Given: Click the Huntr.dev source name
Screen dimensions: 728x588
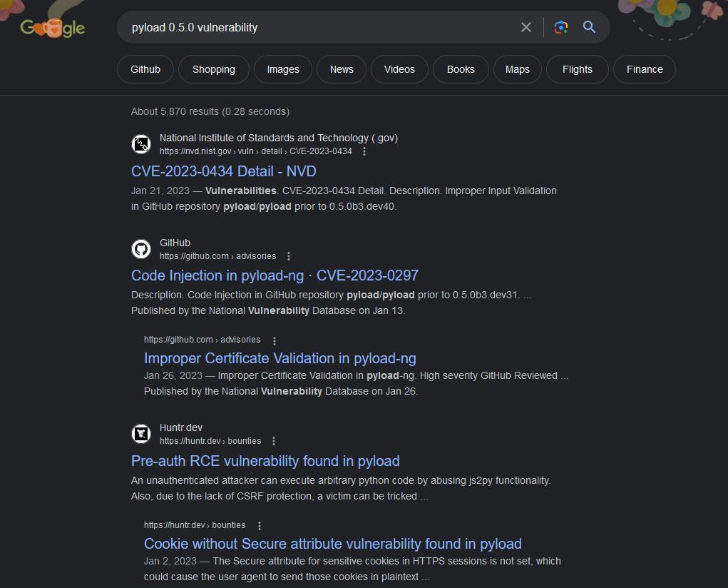Looking at the screenshot, I should 181,427.
